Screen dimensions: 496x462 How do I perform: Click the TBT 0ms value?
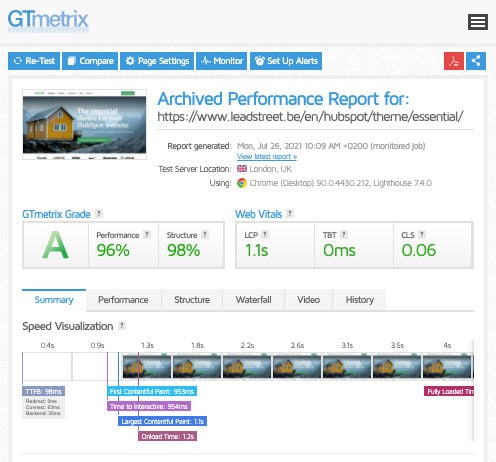coord(339,250)
